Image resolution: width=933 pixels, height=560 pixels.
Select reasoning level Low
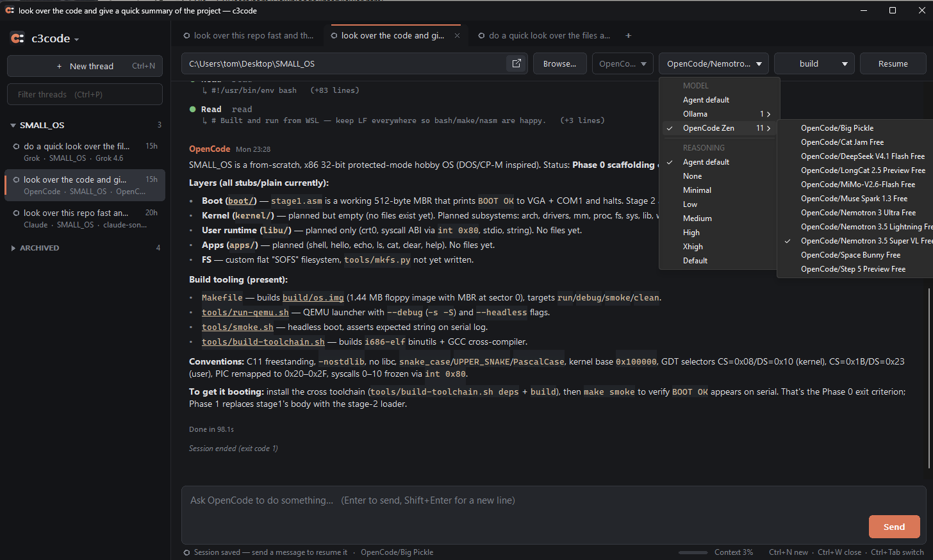719,204
